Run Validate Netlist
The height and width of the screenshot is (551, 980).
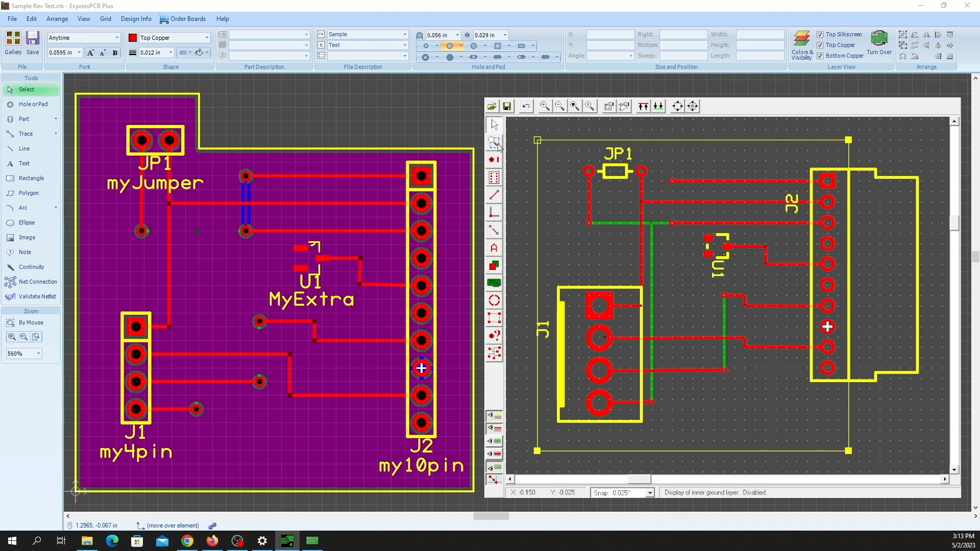point(31,296)
